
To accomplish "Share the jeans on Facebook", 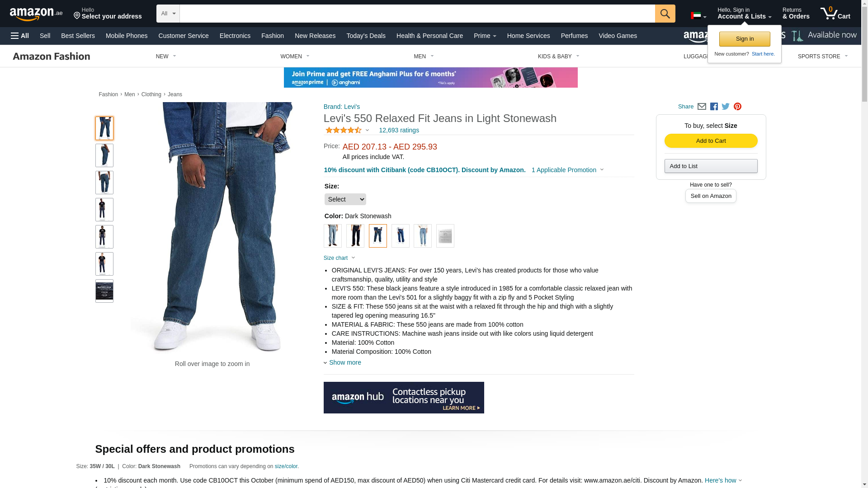I will pos(714,107).
